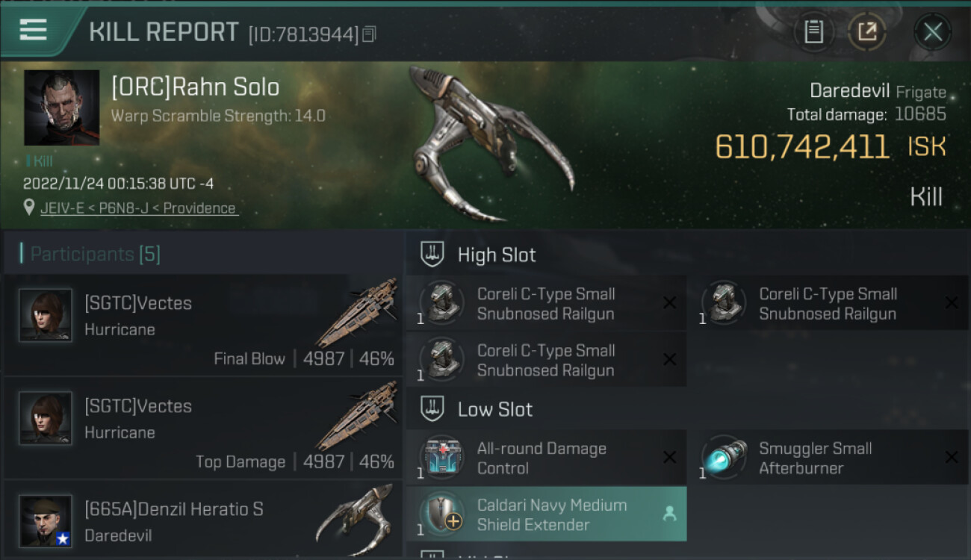Screen dimensions: 971x560
Task: Click X beside All-round Damage Control
Action: point(669,457)
